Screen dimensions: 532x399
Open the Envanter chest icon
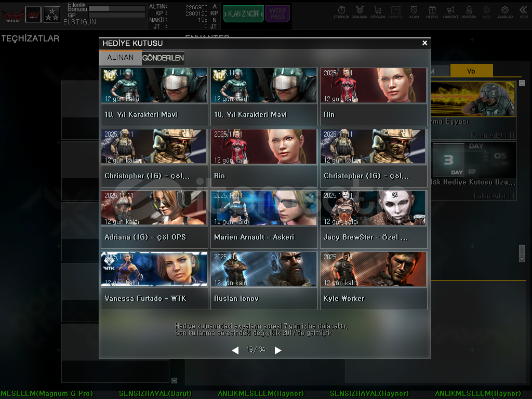coord(396,12)
